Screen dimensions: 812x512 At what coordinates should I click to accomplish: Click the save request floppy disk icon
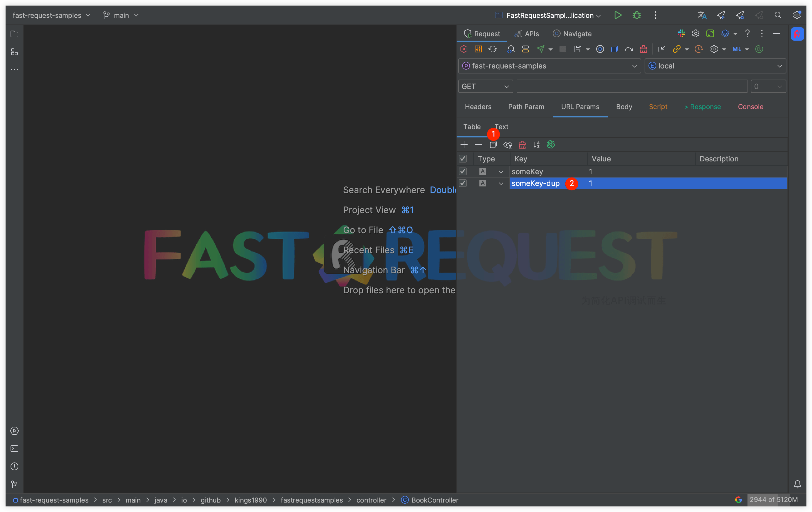point(578,49)
